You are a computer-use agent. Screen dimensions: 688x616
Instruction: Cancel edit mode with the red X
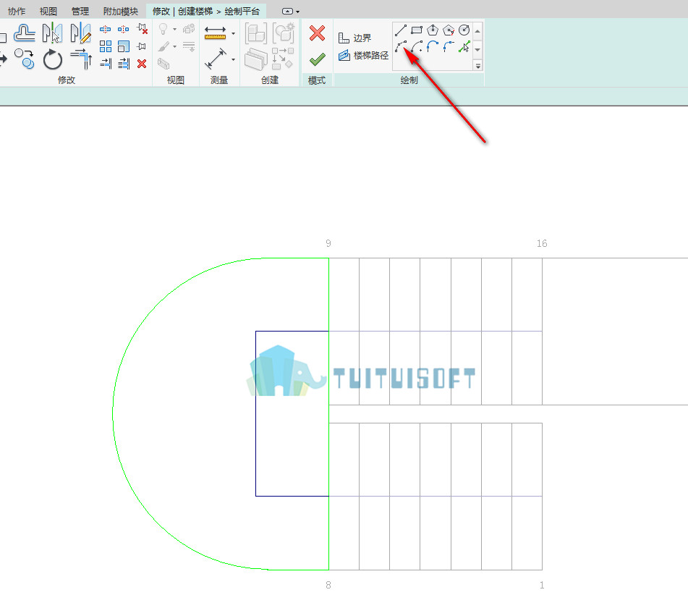click(317, 33)
